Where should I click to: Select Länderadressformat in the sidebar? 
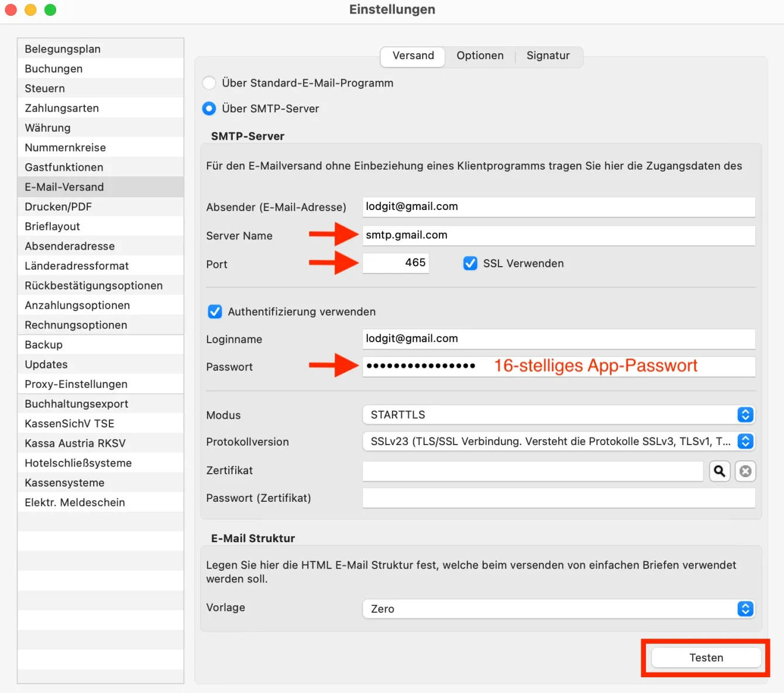click(x=101, y=266)
